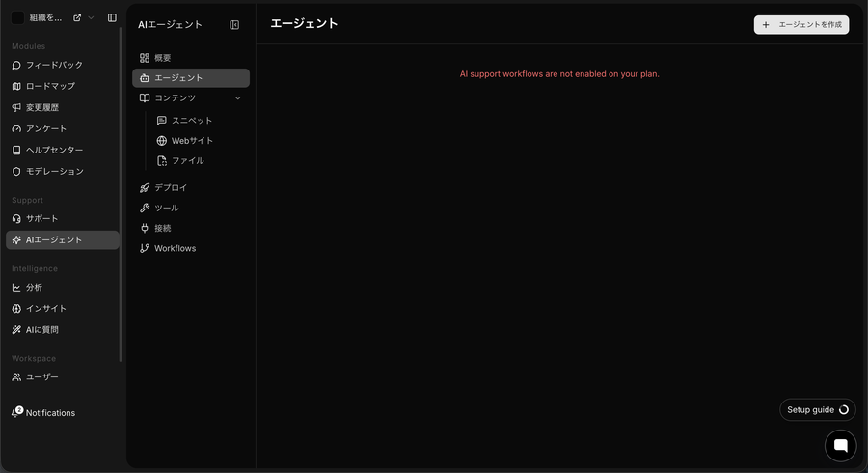Click the Intelligence section heading
This screenshot has width=868, height=473.
(35, 268)
